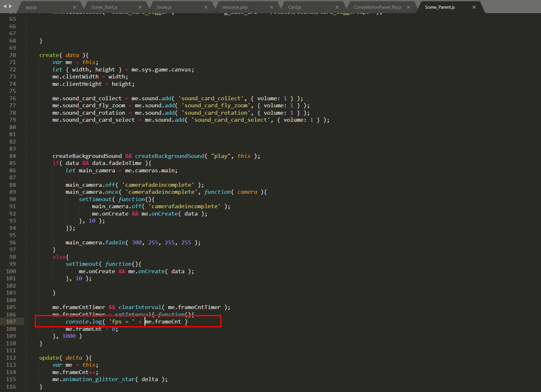Click the 'update' method name
This screenshot has height=392, width=541.
(49, 358)
